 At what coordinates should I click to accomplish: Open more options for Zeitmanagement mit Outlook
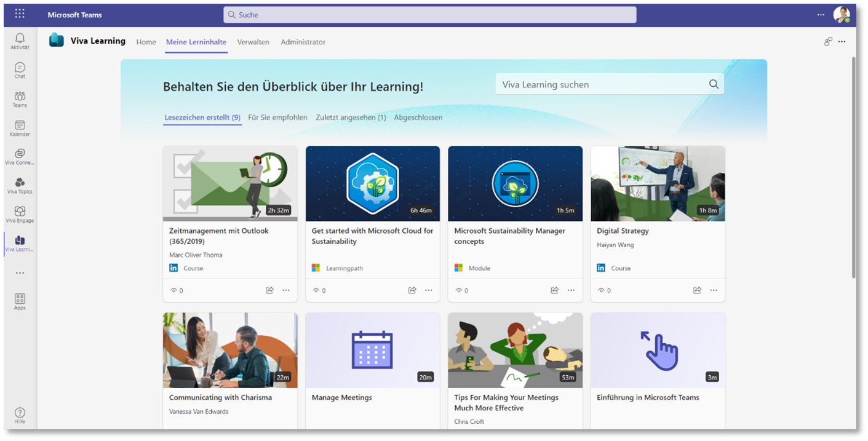coord(286,290)
